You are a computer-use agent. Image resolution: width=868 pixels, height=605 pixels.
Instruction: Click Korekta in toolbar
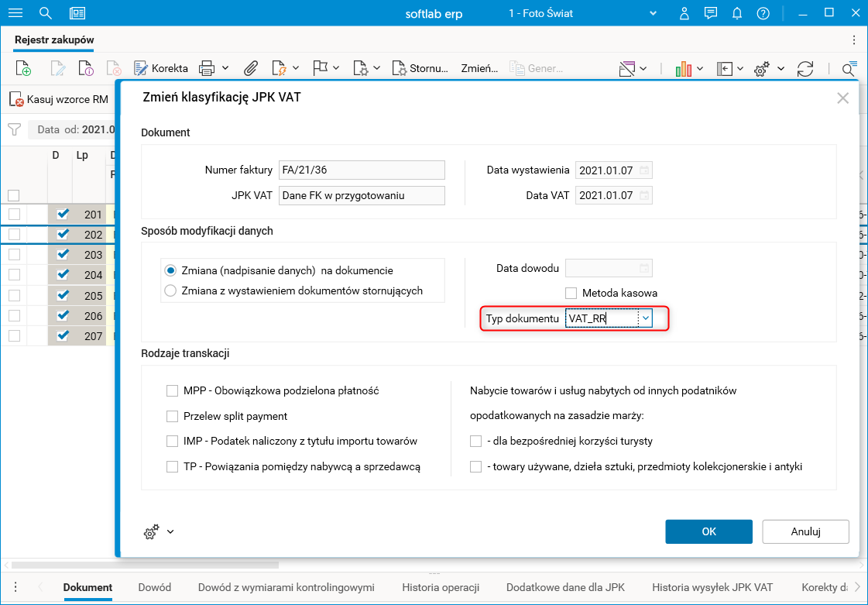[161, 68]
